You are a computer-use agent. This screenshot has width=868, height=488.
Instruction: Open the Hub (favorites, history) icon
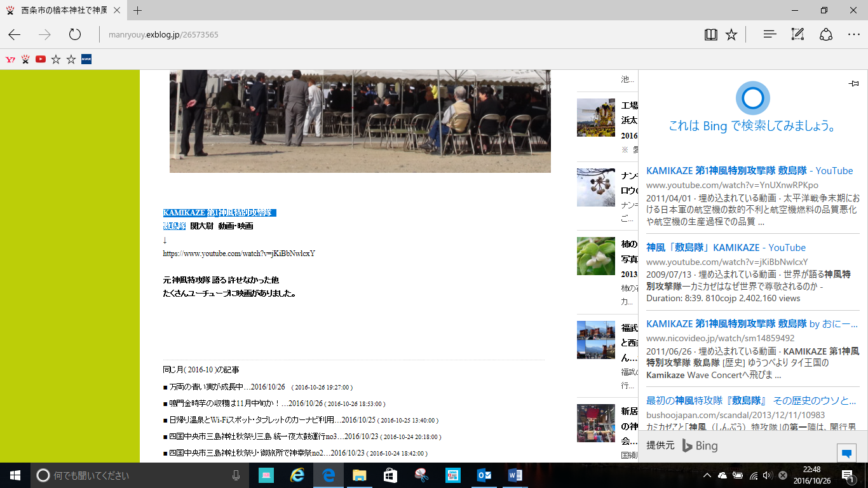pos(770,35)
